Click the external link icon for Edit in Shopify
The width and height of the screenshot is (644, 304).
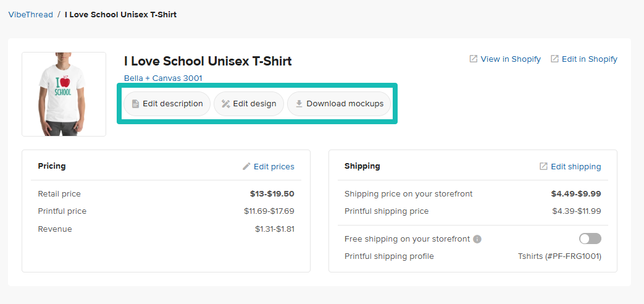(554, 59)
